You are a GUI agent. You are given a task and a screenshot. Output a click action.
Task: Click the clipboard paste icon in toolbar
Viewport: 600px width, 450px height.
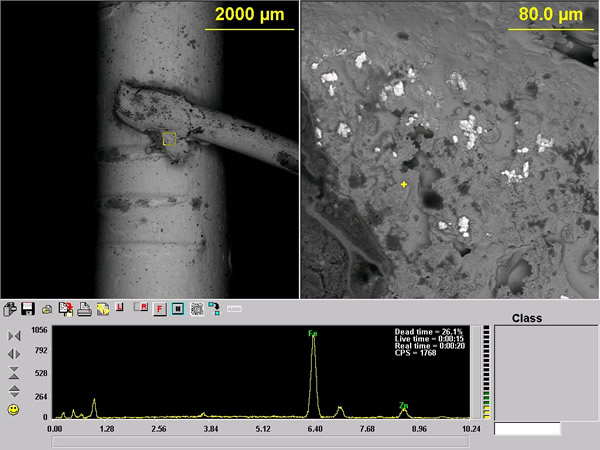[x=10, y=309]
